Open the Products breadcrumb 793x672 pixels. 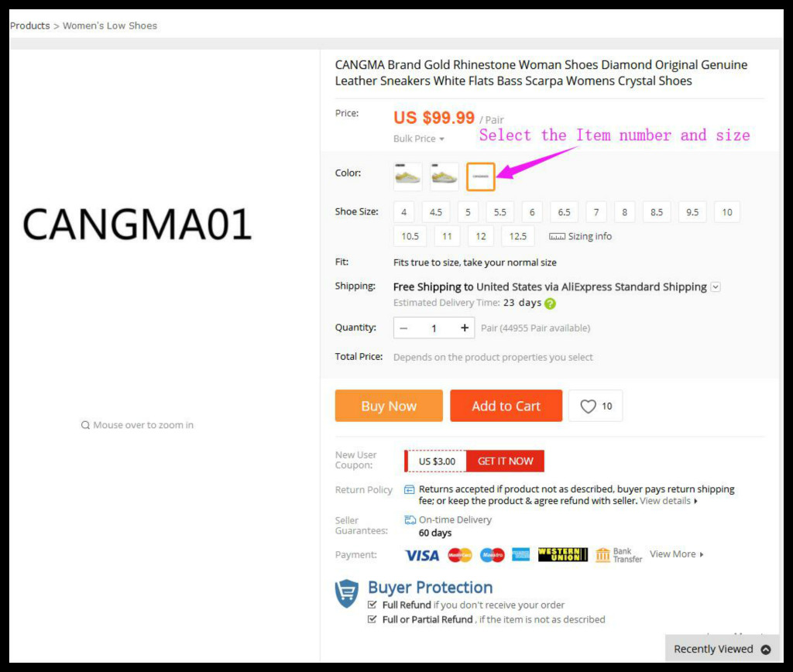point(30,26)
